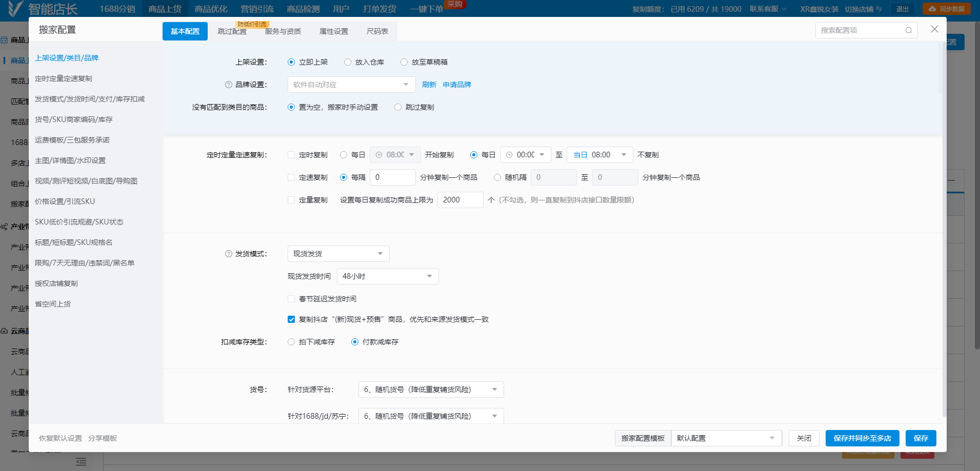The width and height of the screenshot is (980, 471).
Task: Select the 放入仓库 radio option
Action: [x=348, y=62]
